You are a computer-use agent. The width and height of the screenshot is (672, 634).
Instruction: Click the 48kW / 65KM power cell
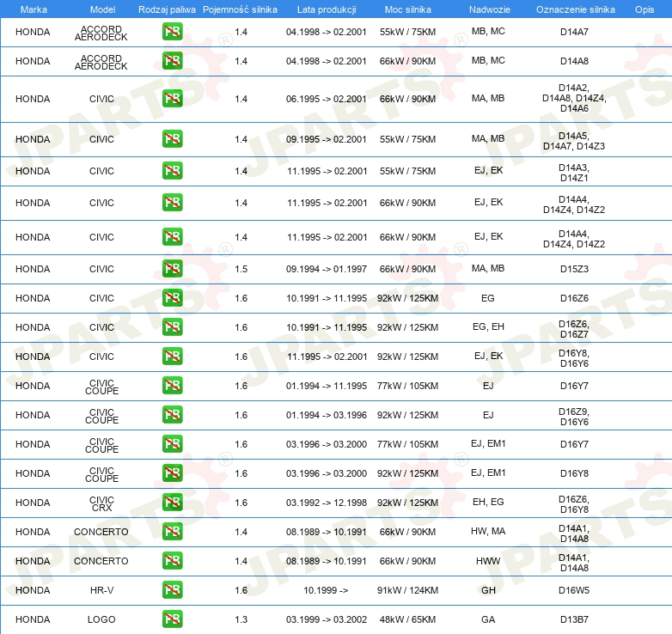407,619
